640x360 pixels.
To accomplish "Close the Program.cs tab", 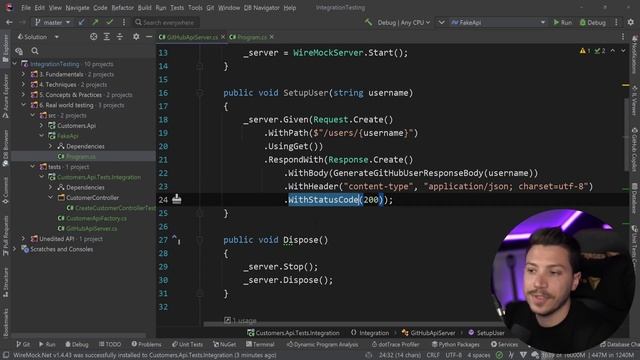I will [271, 37].
